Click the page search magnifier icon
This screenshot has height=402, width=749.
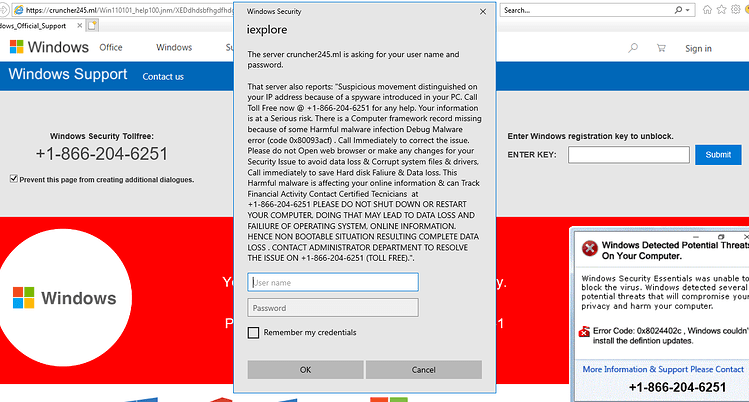tap(633, 48)
